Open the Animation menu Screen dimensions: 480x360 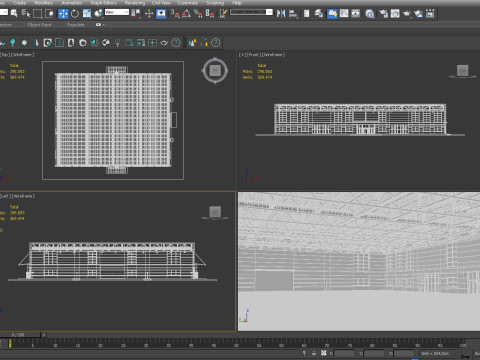click(72, 3)
